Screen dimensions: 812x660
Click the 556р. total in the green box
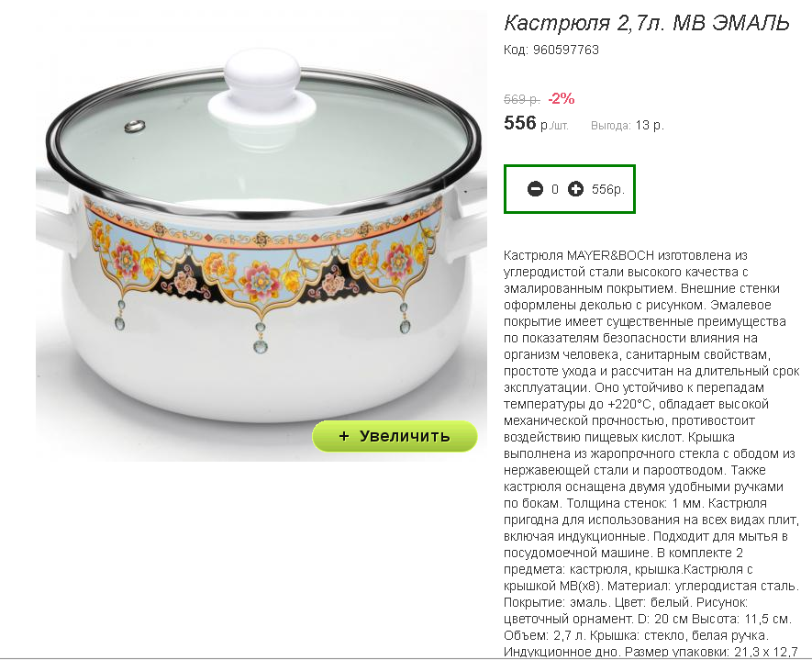(608, 190)
